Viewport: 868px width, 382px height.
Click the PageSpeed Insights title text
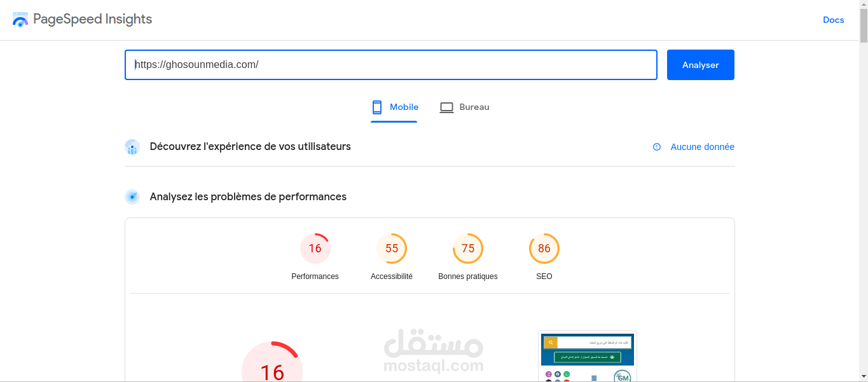point(93,19)
